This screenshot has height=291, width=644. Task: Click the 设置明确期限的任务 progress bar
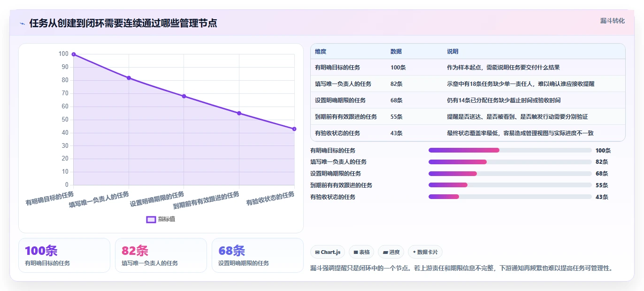510,174
